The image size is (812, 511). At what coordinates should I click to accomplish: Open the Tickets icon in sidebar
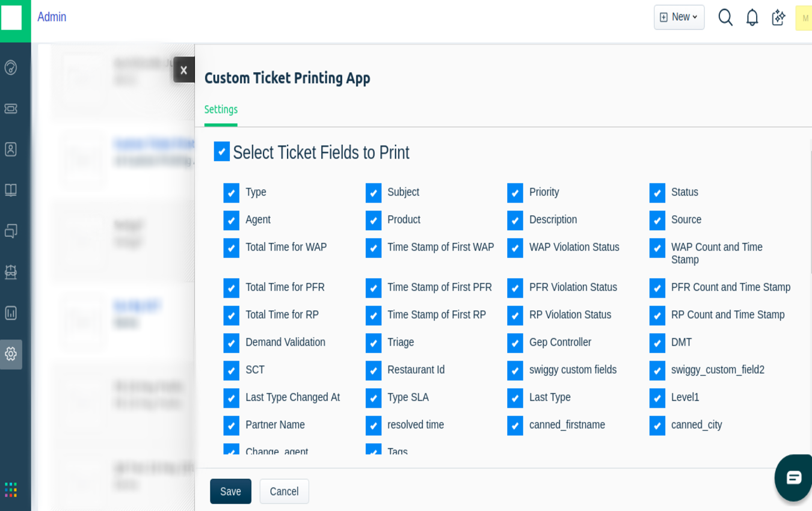[x=11, y=108]
